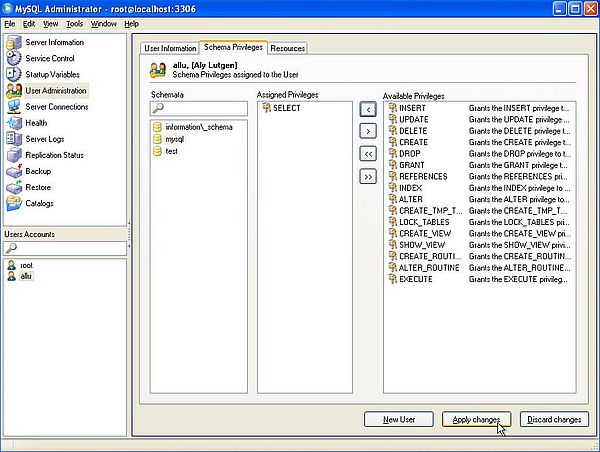Open the File menu
Screen dimensions: 600x452
(x=10, y=24)
